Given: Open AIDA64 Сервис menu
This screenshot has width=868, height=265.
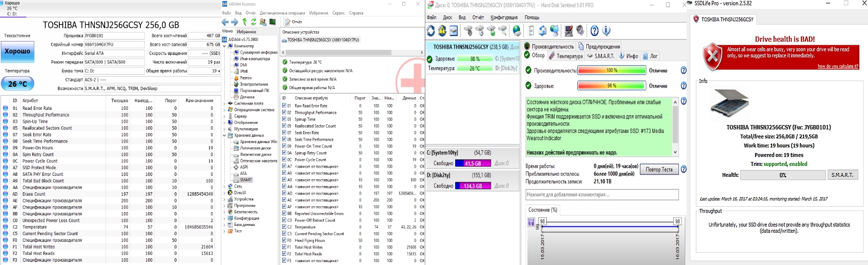Looking at the screenshot, I should coord(338,13).
